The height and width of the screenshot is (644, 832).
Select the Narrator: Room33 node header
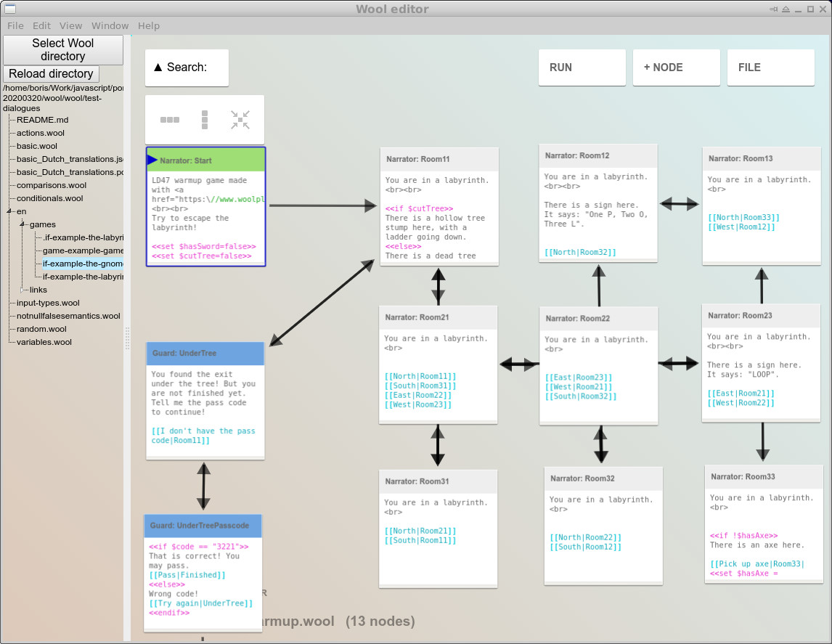(764, 477)
